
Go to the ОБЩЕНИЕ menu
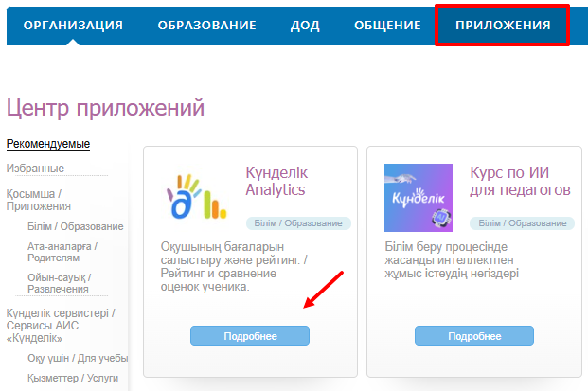click(386, 25)
